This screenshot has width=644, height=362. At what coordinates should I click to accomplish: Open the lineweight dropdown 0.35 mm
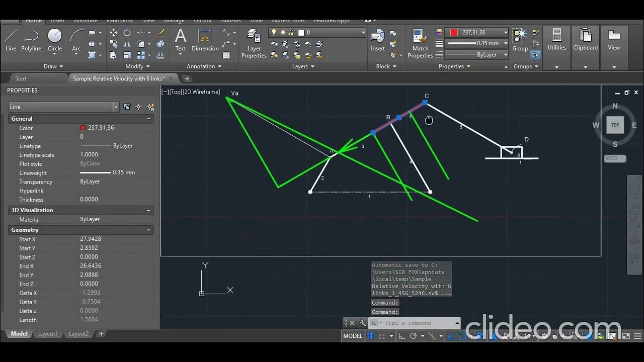477,43
